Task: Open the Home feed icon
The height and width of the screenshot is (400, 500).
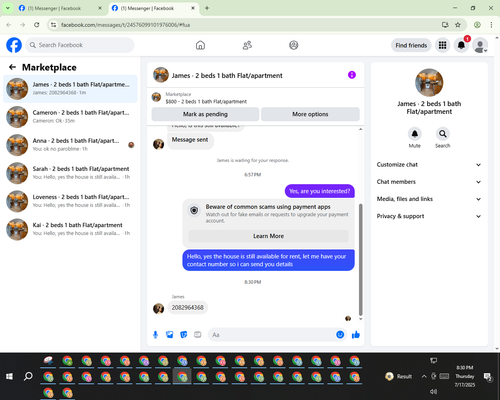Action: pos(200,45)
